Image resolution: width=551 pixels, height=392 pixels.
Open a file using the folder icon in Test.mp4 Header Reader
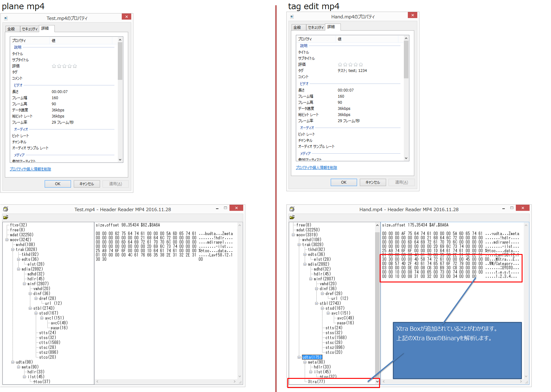6,217
